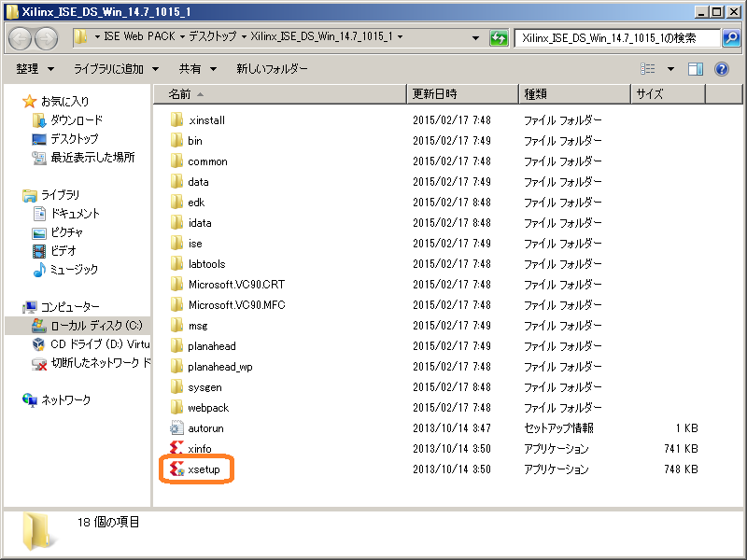Open ネットワーク in the navigation pane
This screenshot has height=560, width=747.
click(x=65, y=400)
